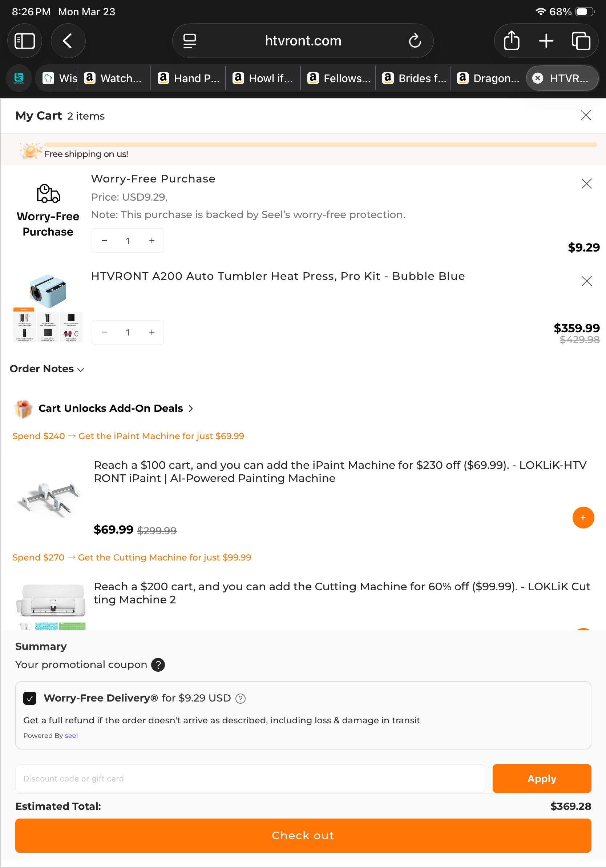Viewport: 606px width, 868px height.
Task: Tap the browser back arrow
Action: (x=68, y=41)
